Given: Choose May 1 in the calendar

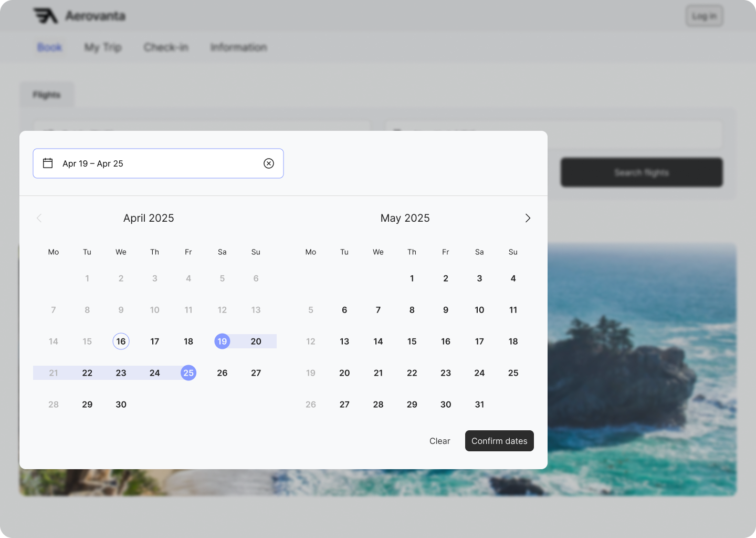Looking at the screenshot, I should point(412,278).
